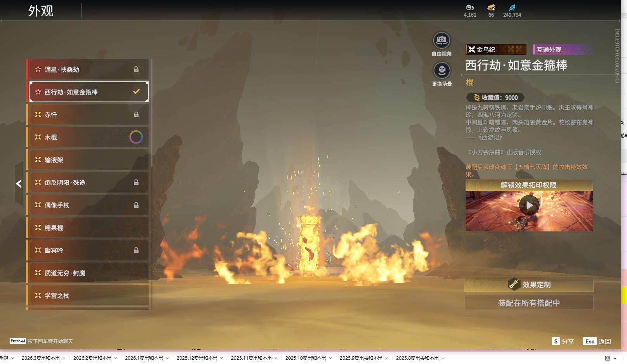Click the lock icon on 摘星·扶桑劫

(136, 69)
